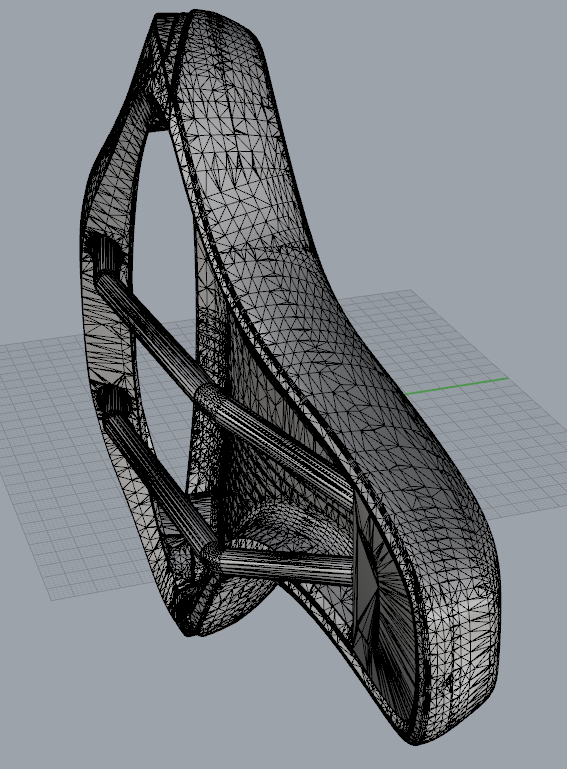The height and width of the screenshot is (769, 567).
Task: Click the green Y-axis line on the grid
Action: [456, 386]
